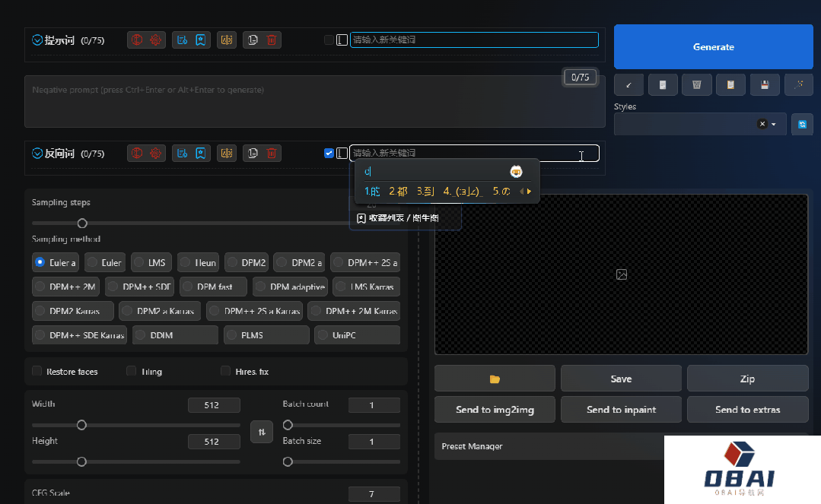Viewport: 821px width, 504px height.
Task: Collapse the 反向词 section chevron
Action: [37, 154]
